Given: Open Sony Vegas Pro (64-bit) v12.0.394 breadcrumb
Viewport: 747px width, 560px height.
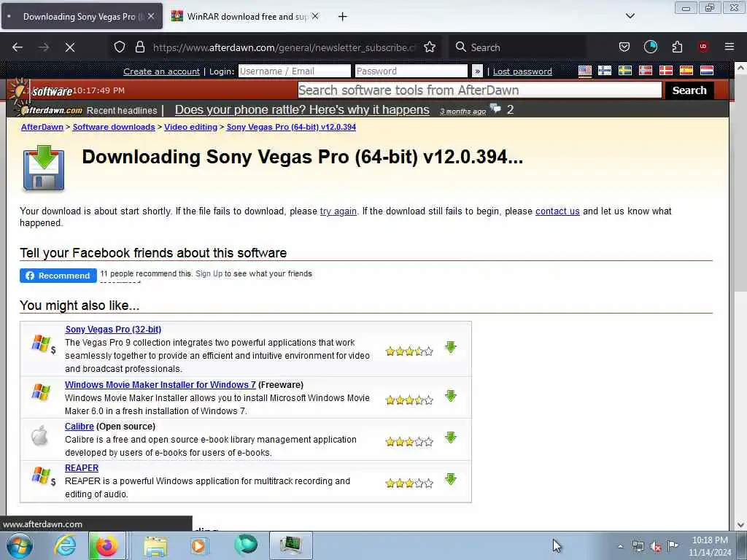Looking at the screenshot, I should click(x=291, y=127).
